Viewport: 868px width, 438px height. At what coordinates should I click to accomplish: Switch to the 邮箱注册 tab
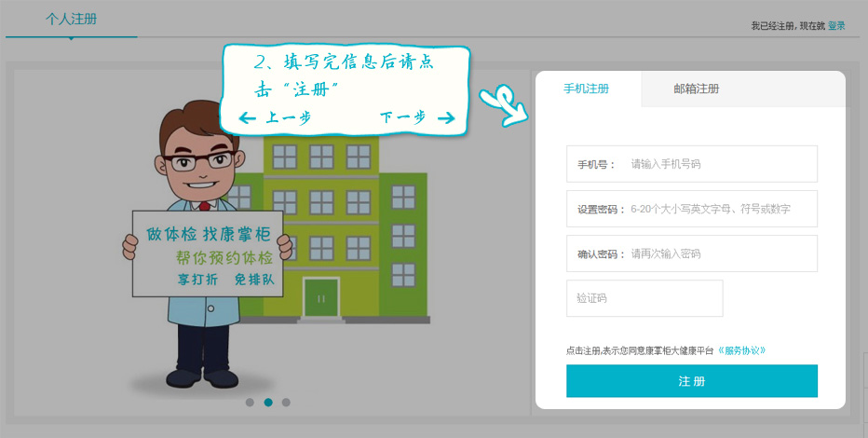tap(697, 89)
